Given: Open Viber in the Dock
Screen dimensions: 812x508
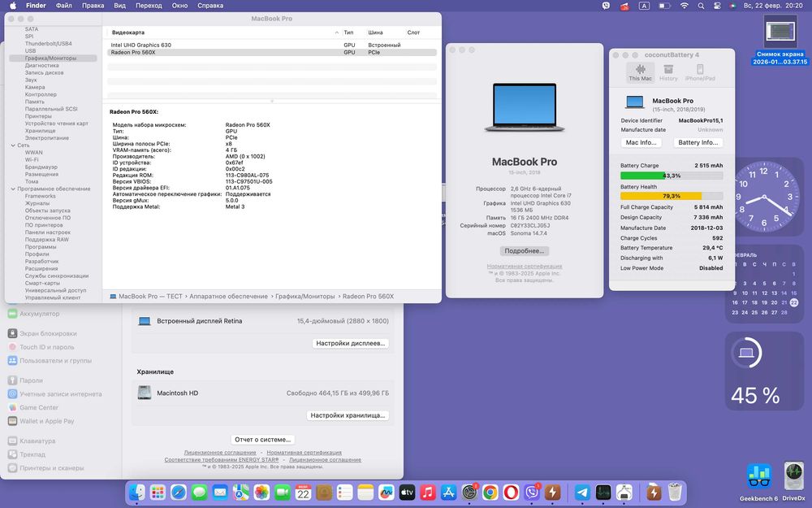Looking at the screenshot, I should (531, 492).
